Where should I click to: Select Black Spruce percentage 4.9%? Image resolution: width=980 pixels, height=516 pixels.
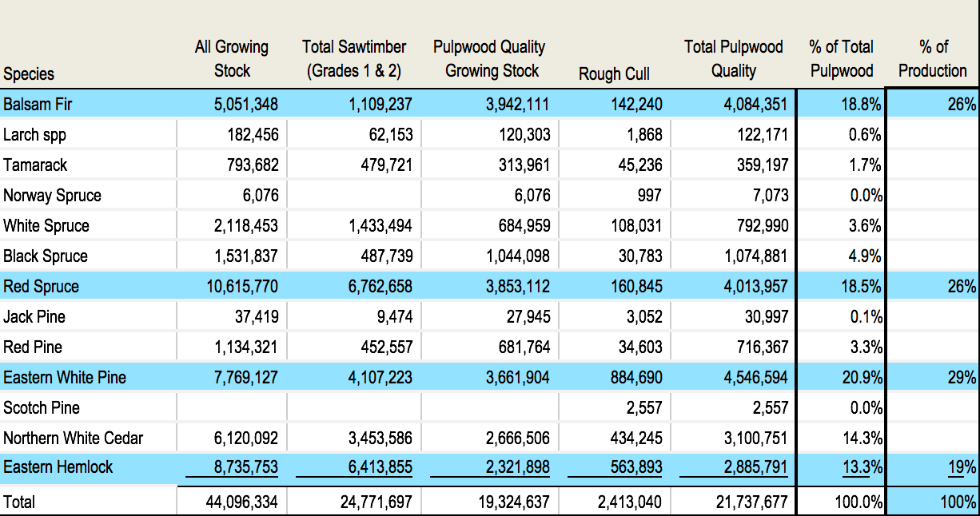click(x=866, y=256)
